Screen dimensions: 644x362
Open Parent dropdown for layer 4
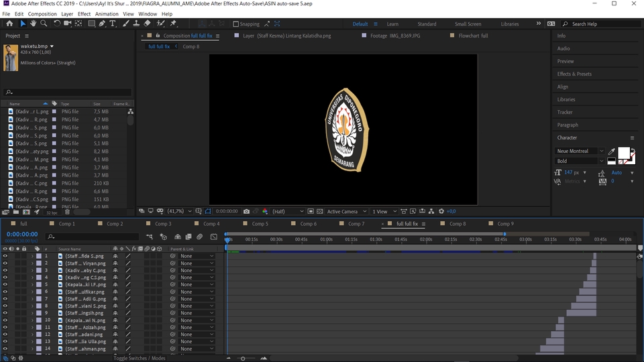tap(197, 278)
